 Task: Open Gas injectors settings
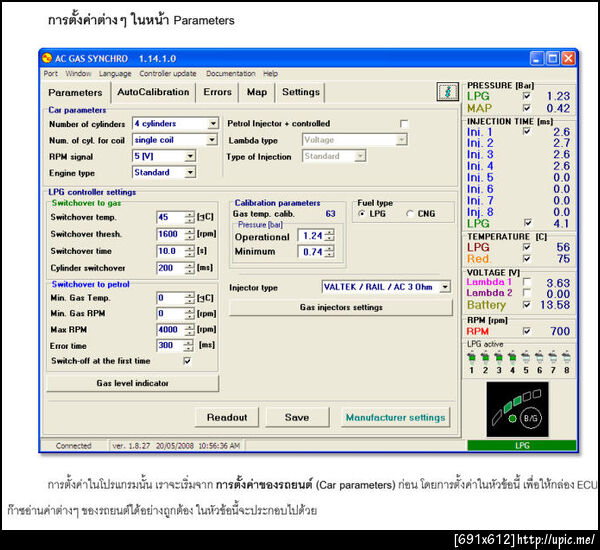341,307
